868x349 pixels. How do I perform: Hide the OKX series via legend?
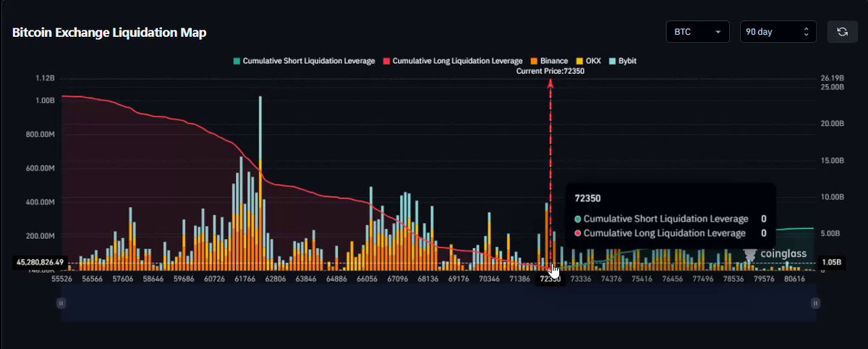tap(588, 61)
